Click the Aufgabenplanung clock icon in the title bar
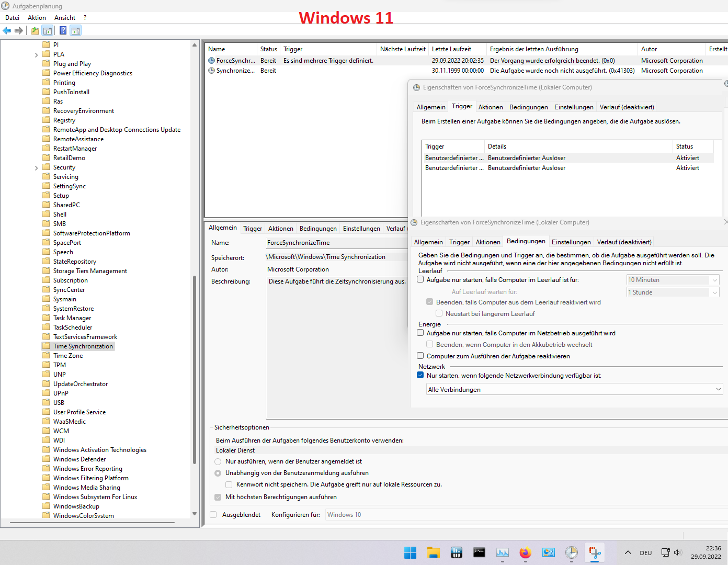This screenshot has height=565, width=728. 6,6
